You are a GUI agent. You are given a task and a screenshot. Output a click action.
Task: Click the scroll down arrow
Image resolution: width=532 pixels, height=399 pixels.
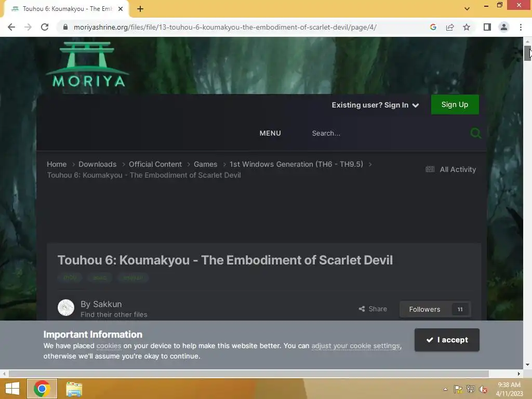527,365
